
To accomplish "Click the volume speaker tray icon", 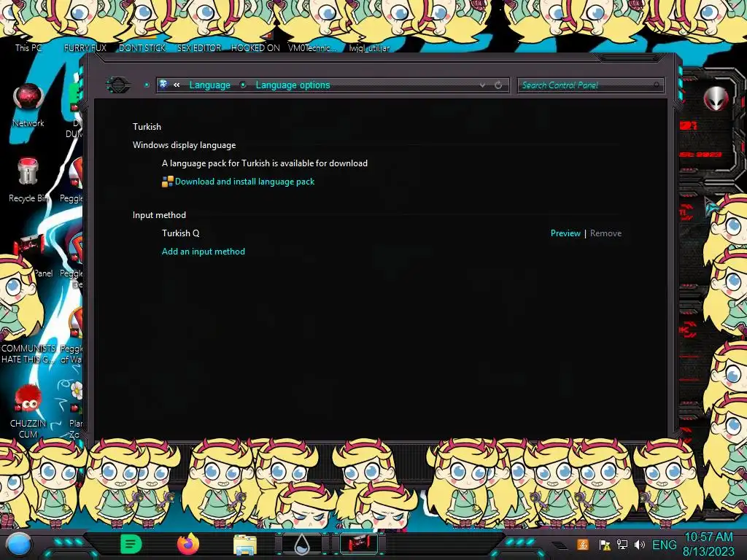I will (x=640, y=545).
